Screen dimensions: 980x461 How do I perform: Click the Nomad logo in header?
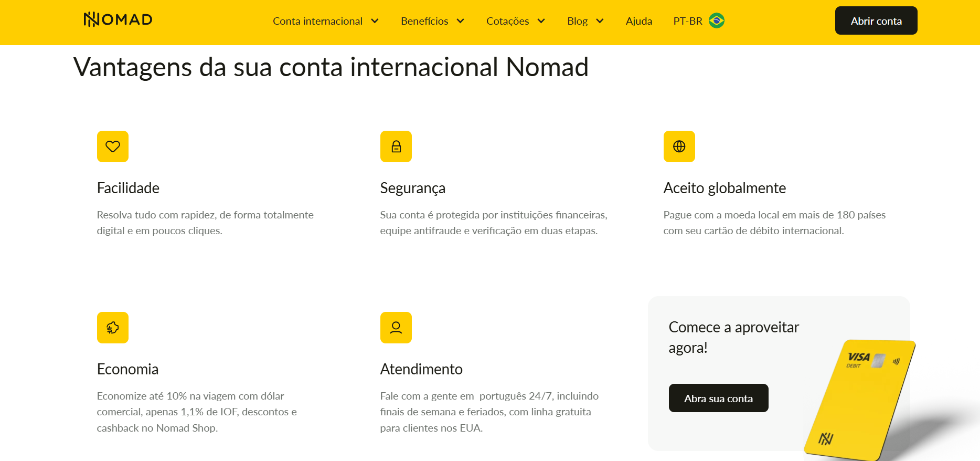point(118,20)
